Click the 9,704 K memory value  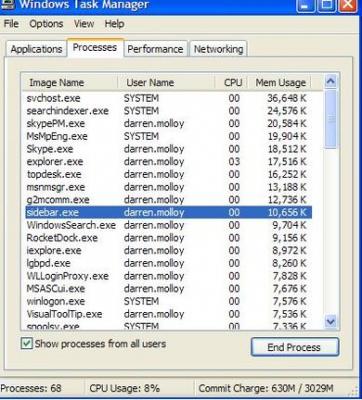(289, 225)
